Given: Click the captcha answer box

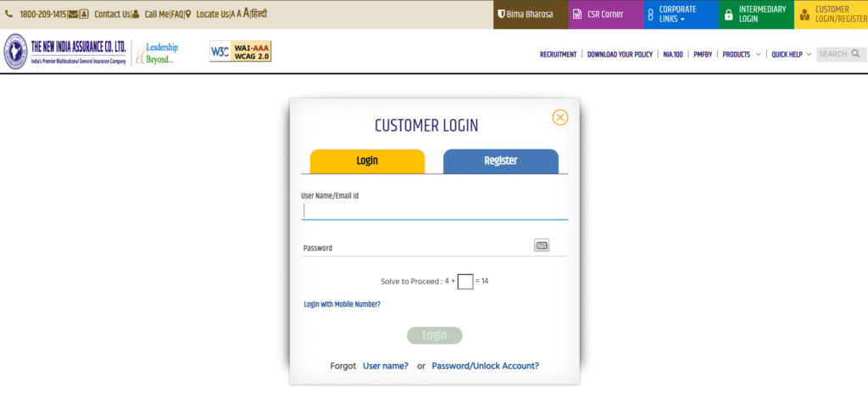Looking at the screenshot, I should [465, 282].
